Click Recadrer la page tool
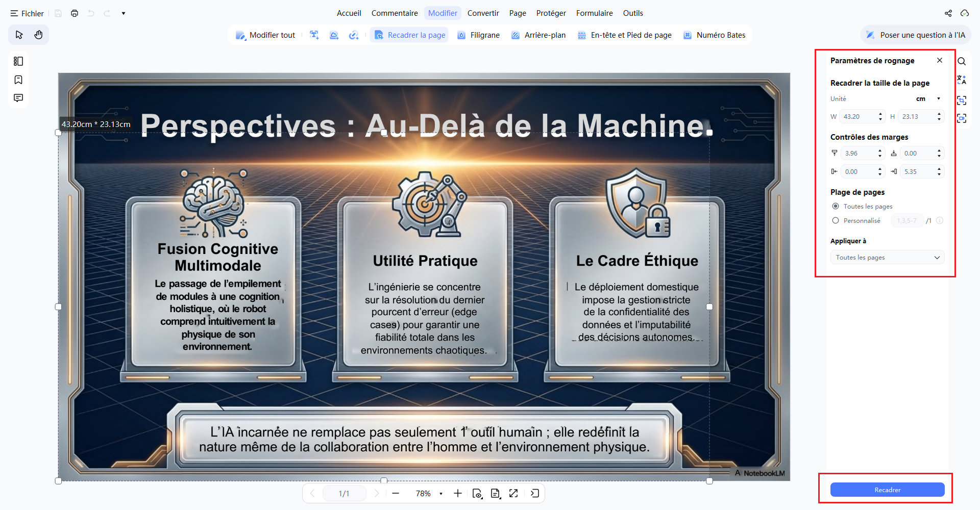Screen dimensions: 980x510 click(409, 35)
